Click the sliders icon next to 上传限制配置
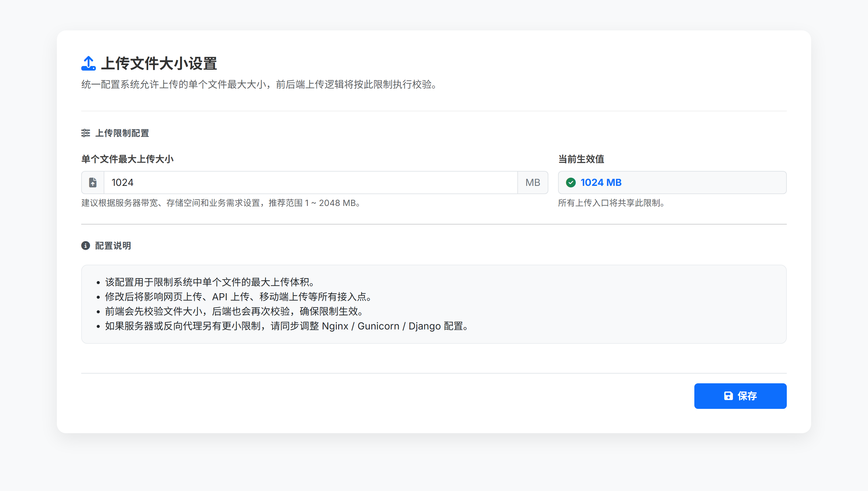This screenshot has width=868, height=491. pos(86,133)
